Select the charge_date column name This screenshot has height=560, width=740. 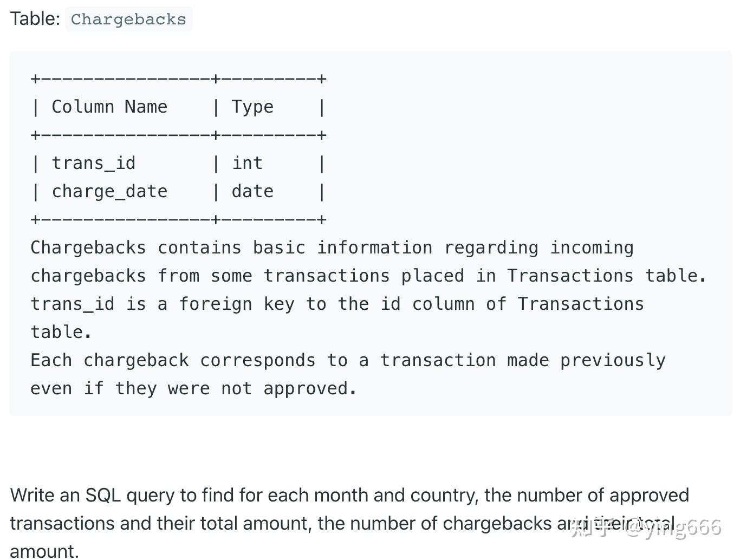pyautogui.click(x=109, y=191)
